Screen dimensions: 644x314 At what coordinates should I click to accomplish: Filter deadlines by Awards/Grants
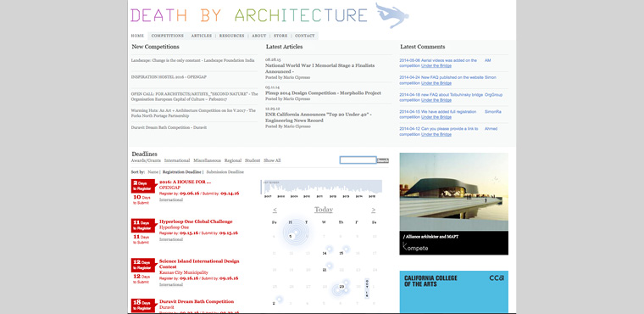146,160
